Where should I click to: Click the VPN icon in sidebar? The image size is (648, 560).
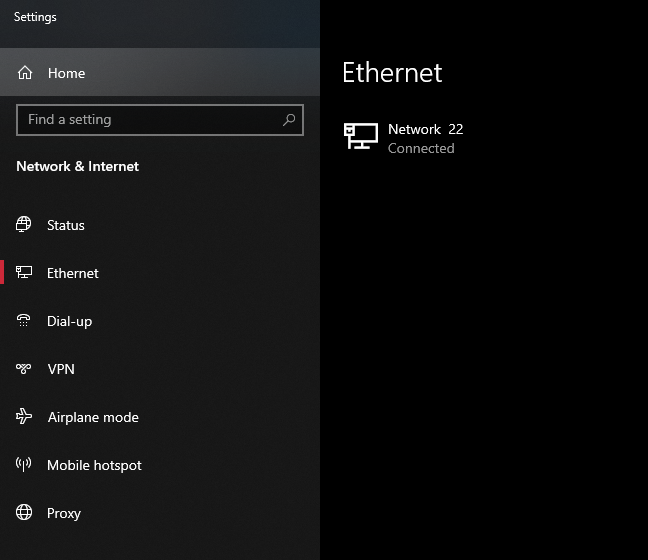24,369
